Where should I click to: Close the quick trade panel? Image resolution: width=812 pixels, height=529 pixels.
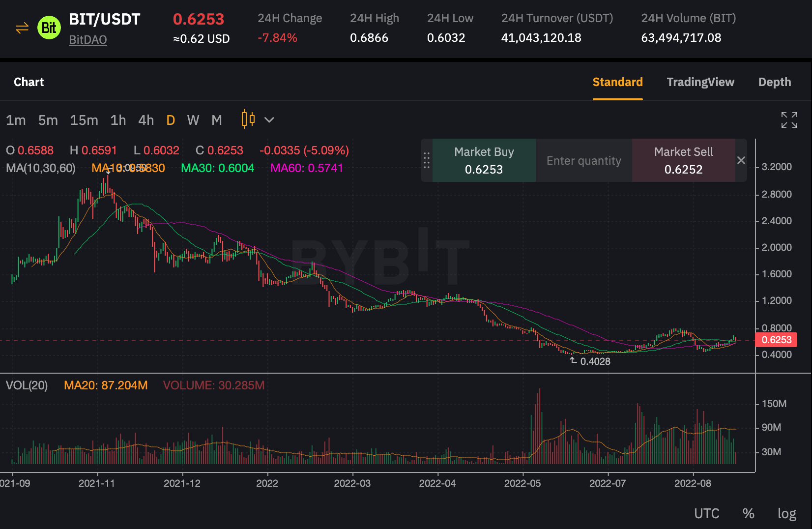pos(741,160)
